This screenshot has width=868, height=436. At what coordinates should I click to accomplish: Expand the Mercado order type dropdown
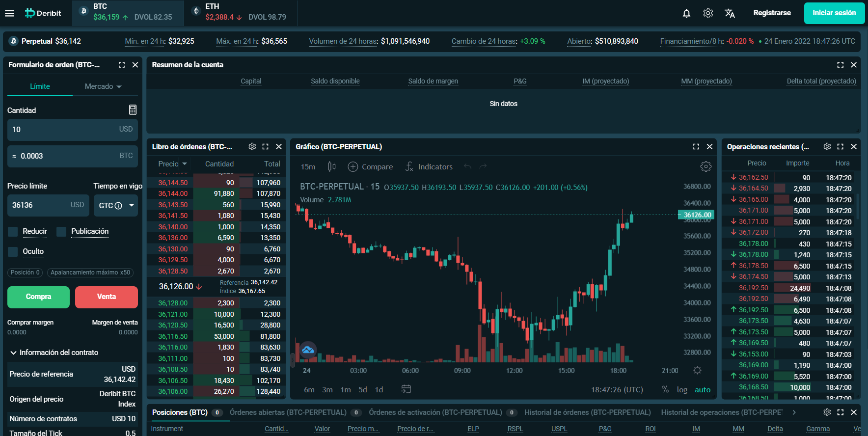coord(103,86)
